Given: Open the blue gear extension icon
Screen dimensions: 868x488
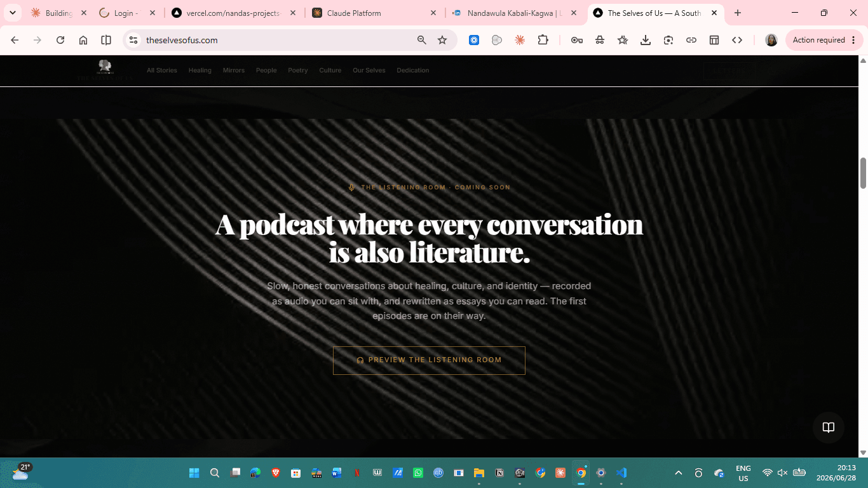Looking at the screenshot, I should (x=474, y=40).
